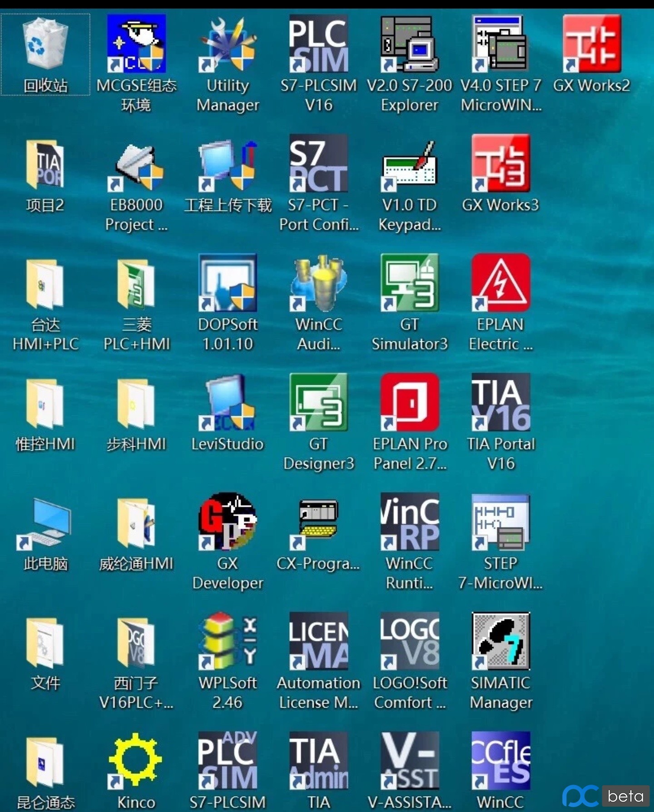Viewport: 654px width, 812px height.
Task: Launch Kinco gear shortcut
Action: pos(135,761)
